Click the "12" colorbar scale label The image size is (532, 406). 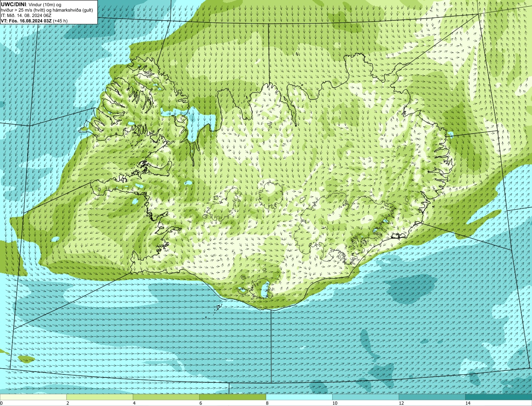(401, 403)
